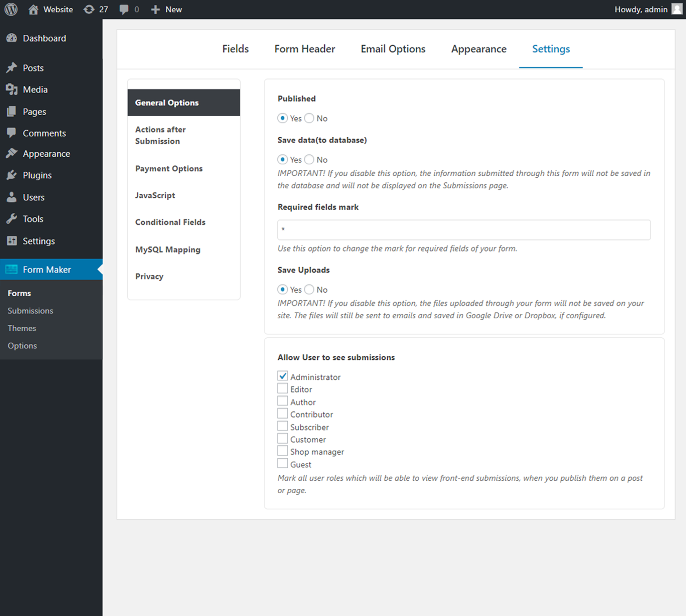Click the Posts pushpin icon
This screenshot has height=616, width=686.
[12, 68]
